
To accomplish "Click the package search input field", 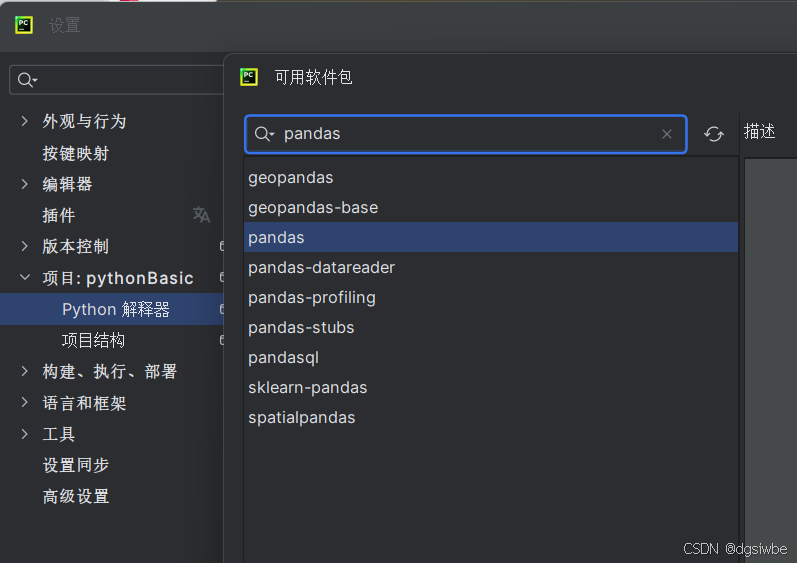I will pyautogui.click(x=466, y=134).
